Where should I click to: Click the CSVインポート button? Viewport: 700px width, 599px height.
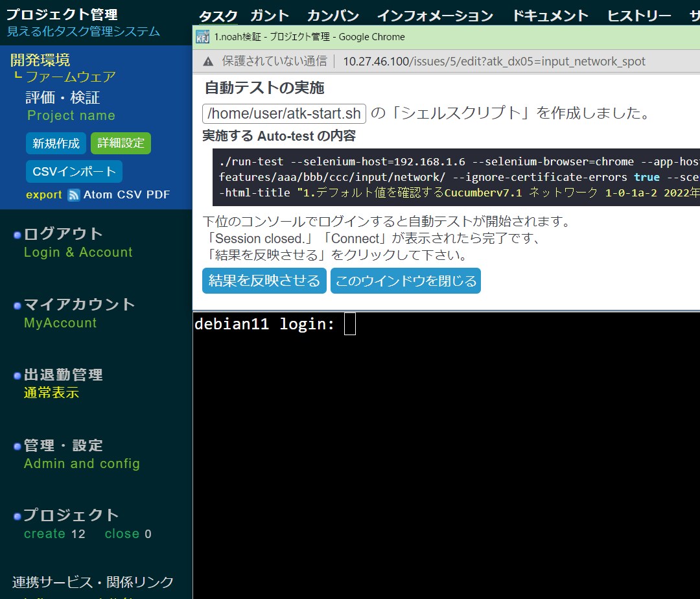tap(74, 171)
